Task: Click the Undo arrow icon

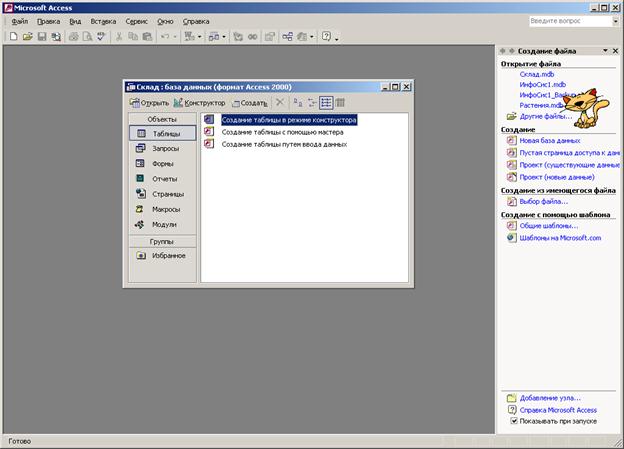Action: (165, 37)
